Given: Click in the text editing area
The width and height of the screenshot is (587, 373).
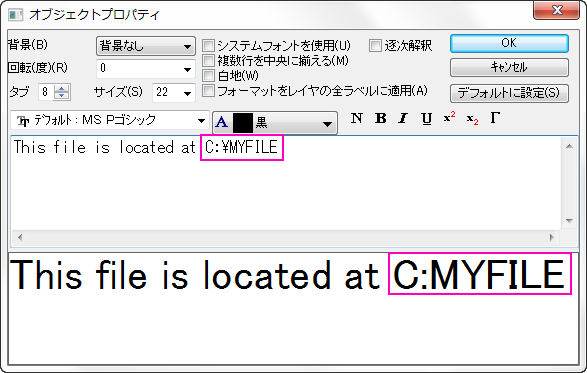Looking at the screenshot, I should coord(286,183).
